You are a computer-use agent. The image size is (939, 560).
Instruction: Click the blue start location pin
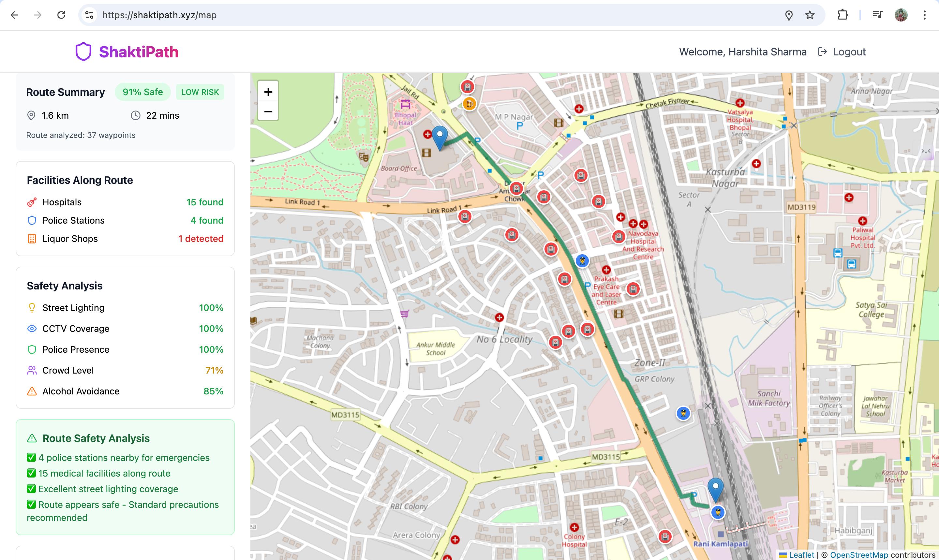440,137
